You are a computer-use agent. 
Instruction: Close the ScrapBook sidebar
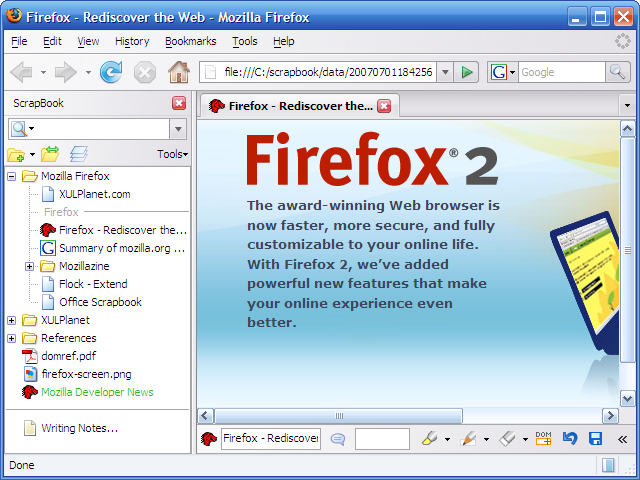(179, 103)
